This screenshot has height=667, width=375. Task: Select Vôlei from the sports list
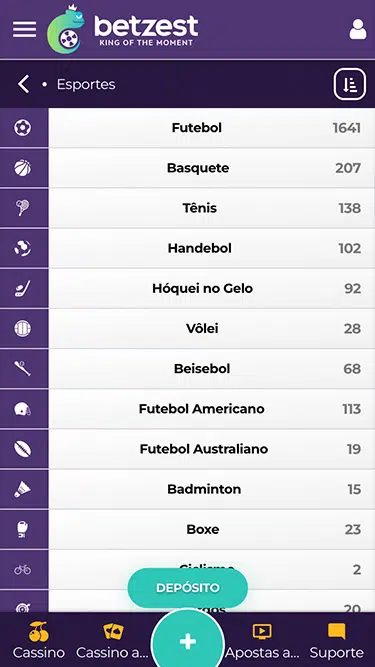[212, 328]
